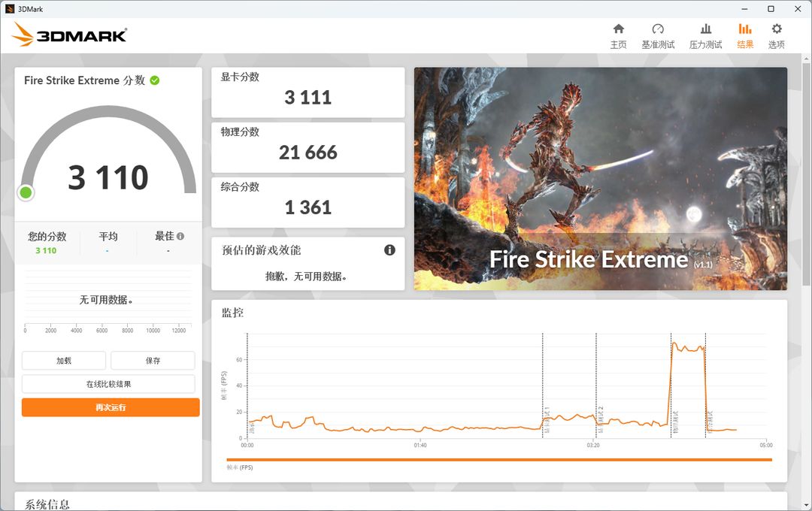Click the 无可用数据。 text in the distribution chart
812x511 pixels.
click(106, 300)
